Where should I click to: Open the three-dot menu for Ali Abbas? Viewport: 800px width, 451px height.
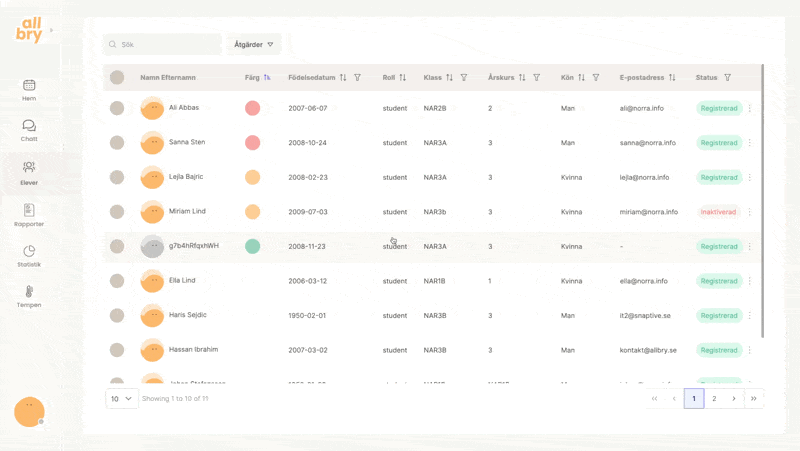tap(750, 108)
